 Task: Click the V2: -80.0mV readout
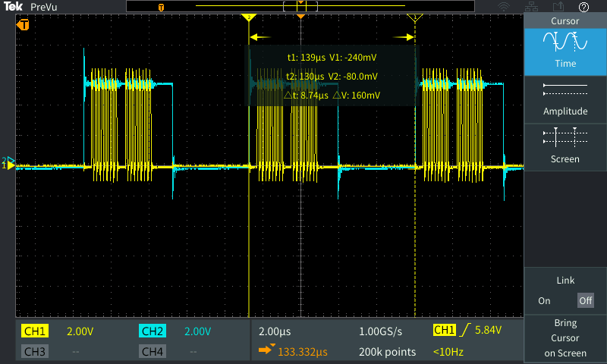(x=353, y=76)
